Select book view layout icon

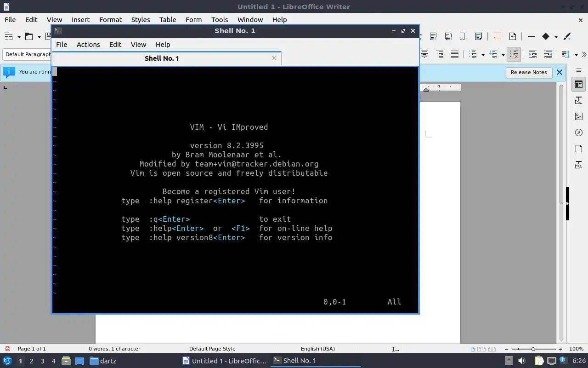tap(492, 349)
